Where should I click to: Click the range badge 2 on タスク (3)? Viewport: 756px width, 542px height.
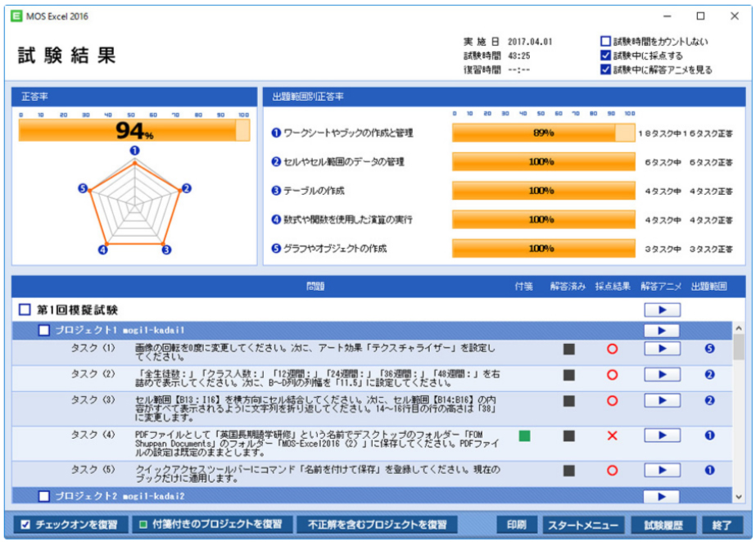pos(709,400)
